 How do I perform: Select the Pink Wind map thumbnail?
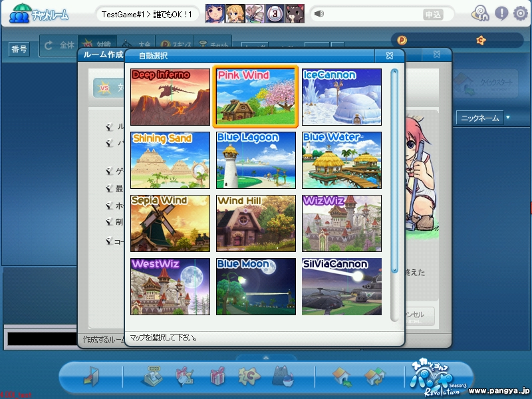pos(255,97)
